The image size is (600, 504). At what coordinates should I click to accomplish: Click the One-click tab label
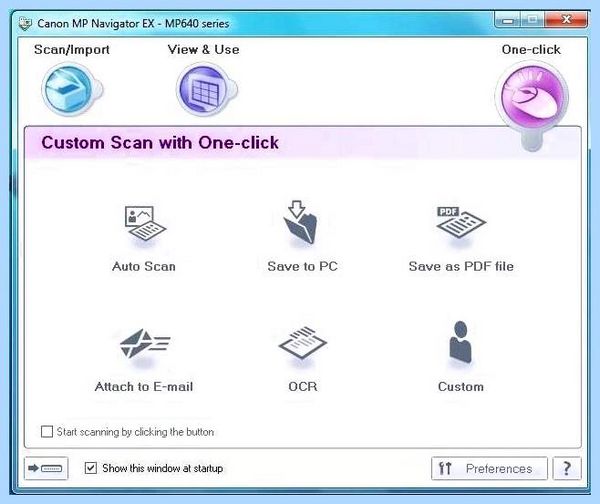(x=531, y=49)
